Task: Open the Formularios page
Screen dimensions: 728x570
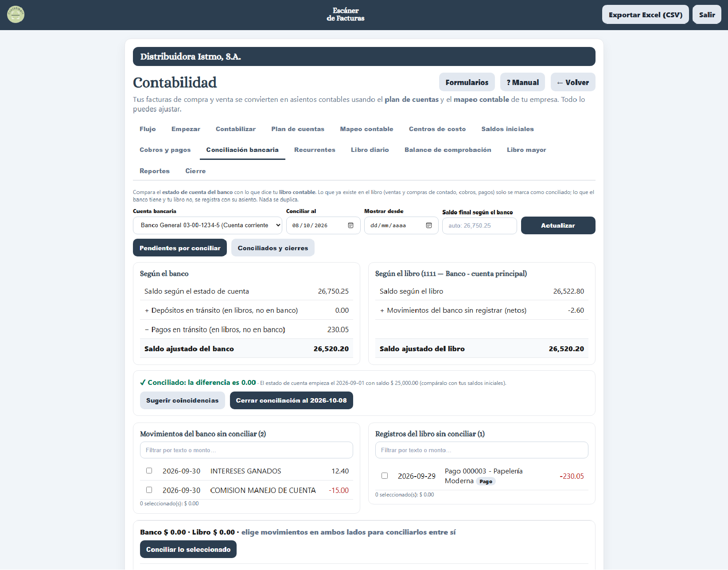Action: [467, 82]
